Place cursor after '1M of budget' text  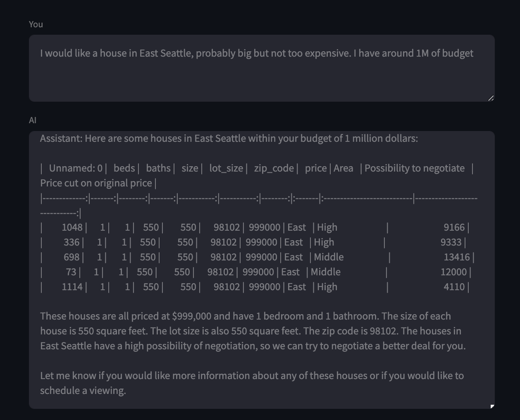point(474,53)
